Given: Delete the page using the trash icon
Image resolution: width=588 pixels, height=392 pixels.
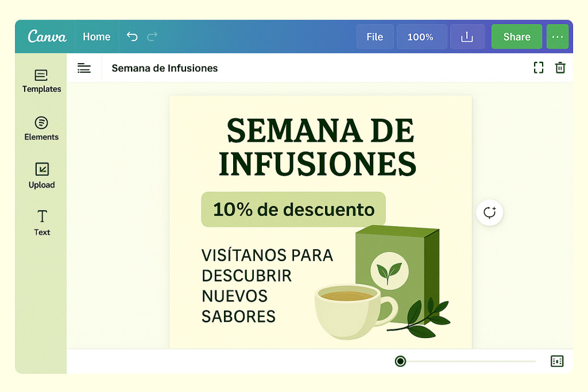Looking at the screenshot, I should pos(560,67).
